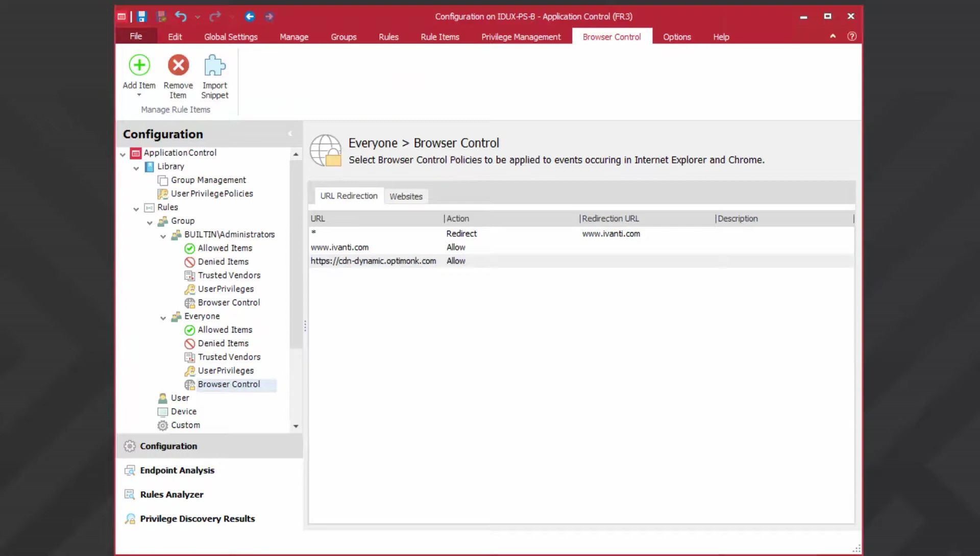Click the Add Item green plus icon
Screen dimensions: 980x556
[139, 65]
